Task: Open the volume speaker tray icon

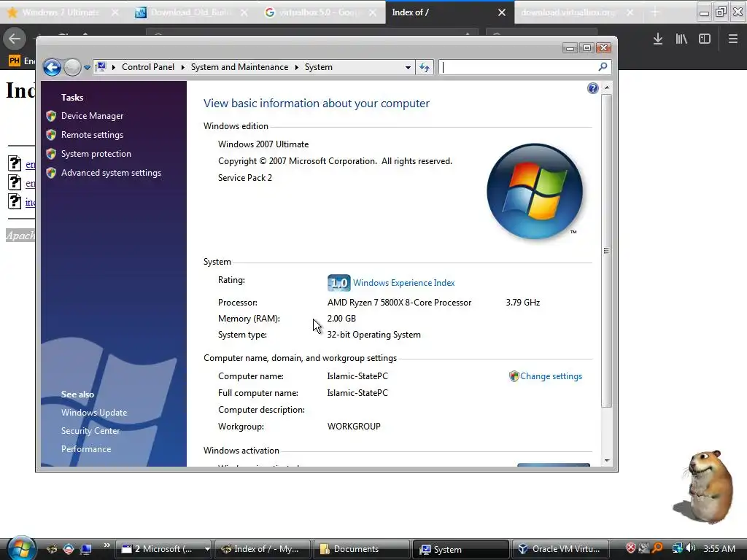Action: click(691, 548)
